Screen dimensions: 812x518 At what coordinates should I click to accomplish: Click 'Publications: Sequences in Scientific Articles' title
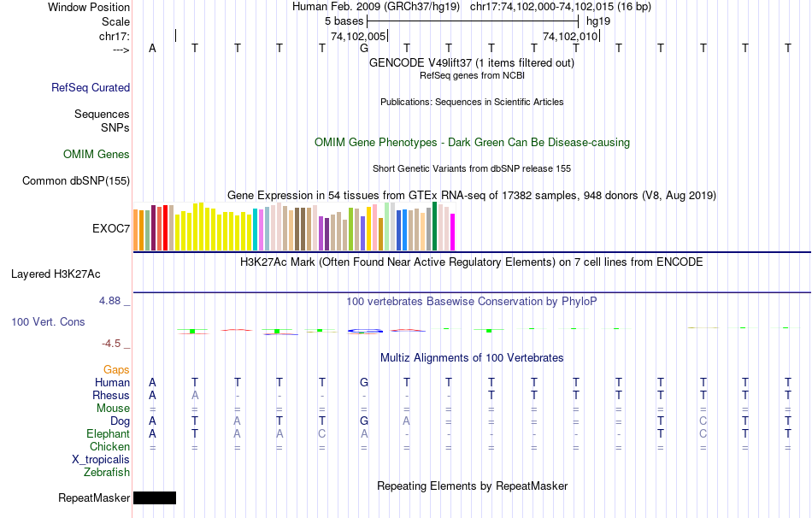[472, 102]
